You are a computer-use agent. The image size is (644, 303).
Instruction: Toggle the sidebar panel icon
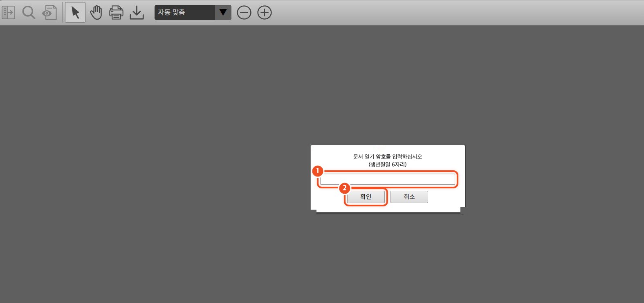[9, 12]
